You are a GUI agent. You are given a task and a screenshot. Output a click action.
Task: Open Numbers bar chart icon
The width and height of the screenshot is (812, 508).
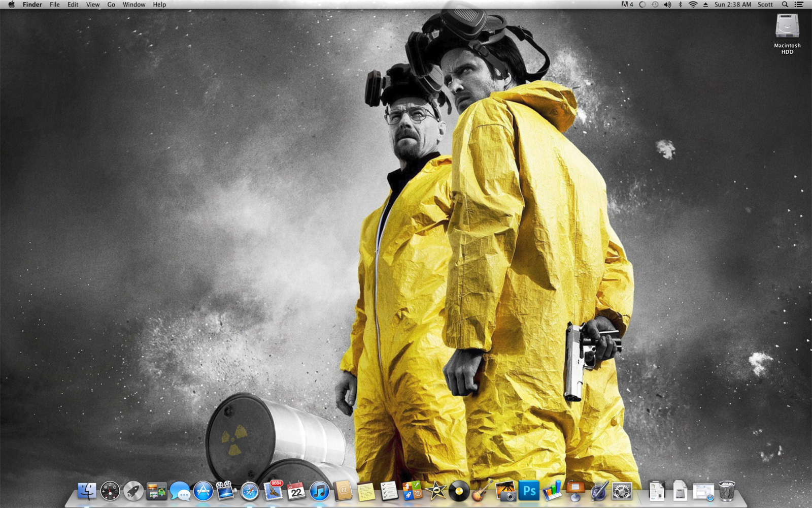[552, 491]
